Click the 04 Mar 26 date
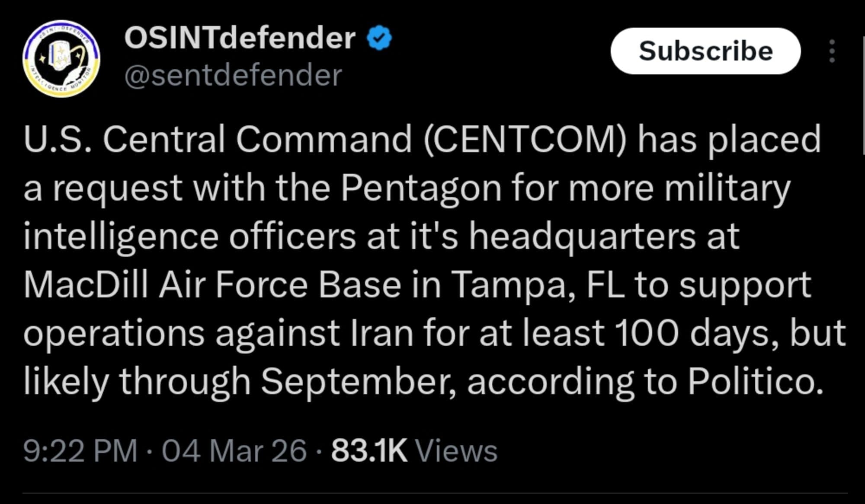865x504 pixels. (x=234, y=451)
